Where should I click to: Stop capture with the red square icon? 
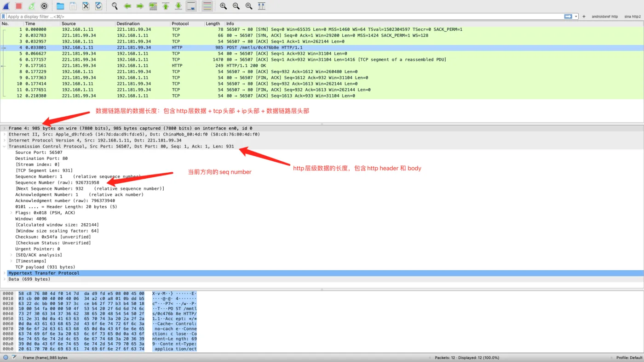point(19,6)
